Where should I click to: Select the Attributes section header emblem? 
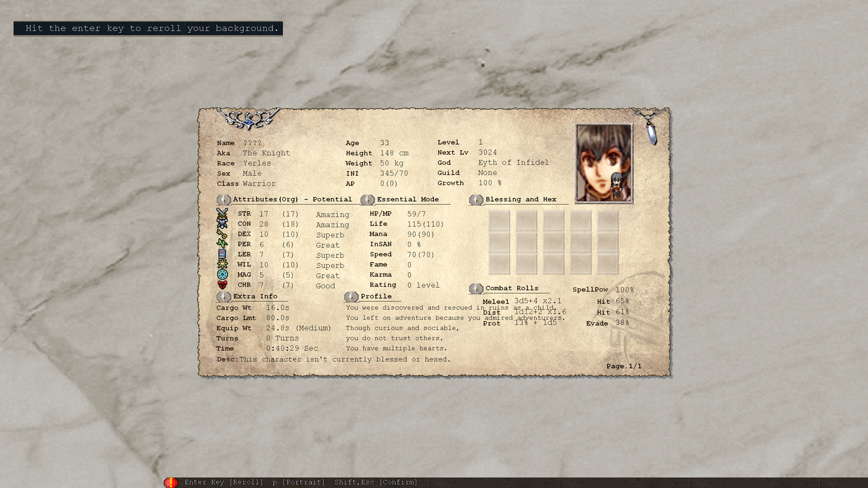click(223, 199)
